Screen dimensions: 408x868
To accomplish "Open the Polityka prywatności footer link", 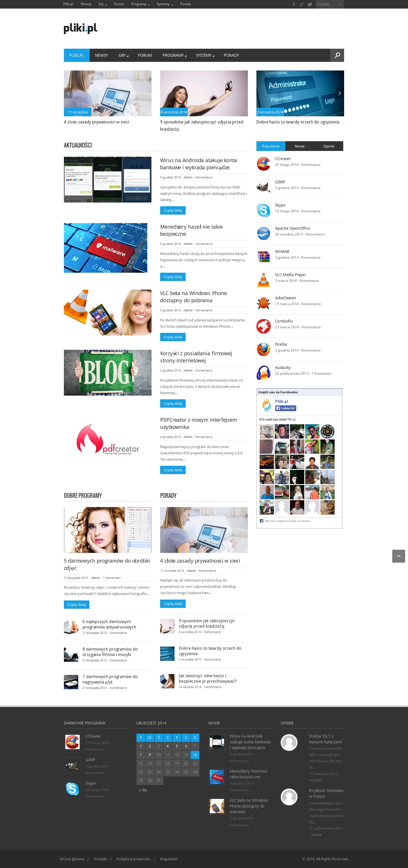I will [134, 859].
